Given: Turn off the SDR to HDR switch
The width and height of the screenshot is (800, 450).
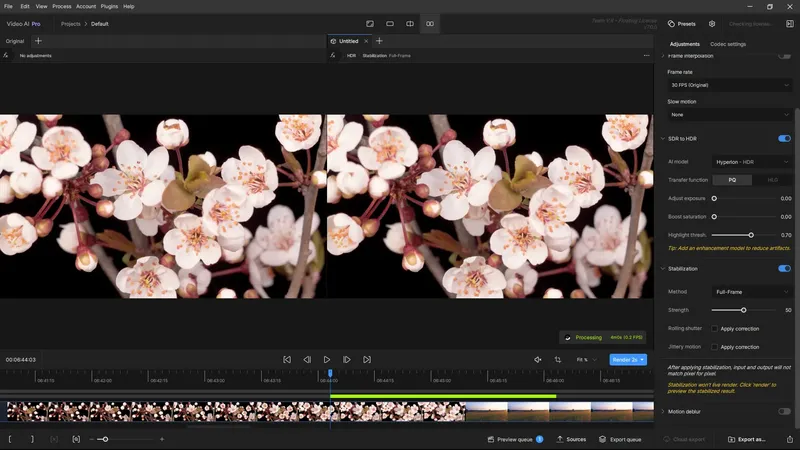Looking at the screenshot, I should click(x=784, y=138).
